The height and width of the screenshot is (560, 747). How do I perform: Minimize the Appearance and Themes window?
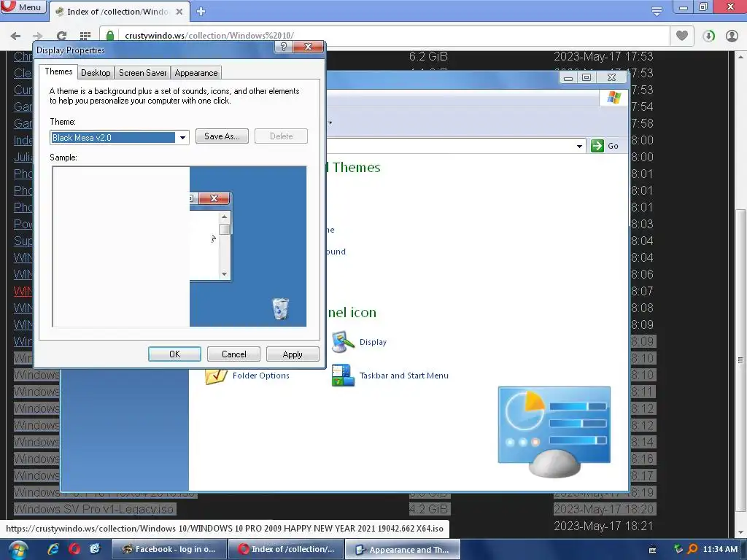[568, 77]
